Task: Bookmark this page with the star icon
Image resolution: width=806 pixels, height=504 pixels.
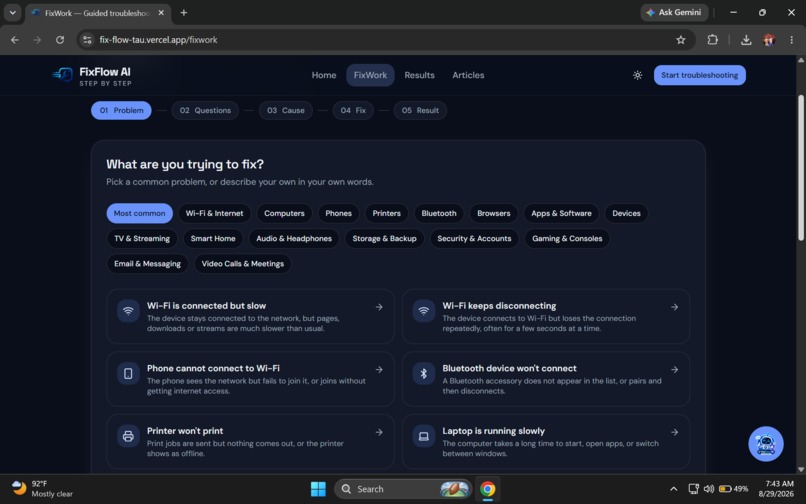Action: coord(681,40)
